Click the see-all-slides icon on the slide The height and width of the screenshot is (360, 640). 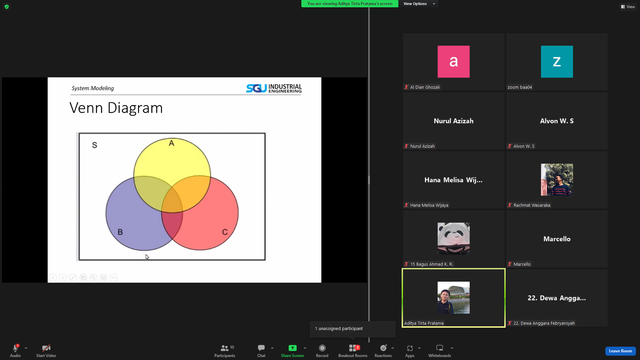click(83, 278)
